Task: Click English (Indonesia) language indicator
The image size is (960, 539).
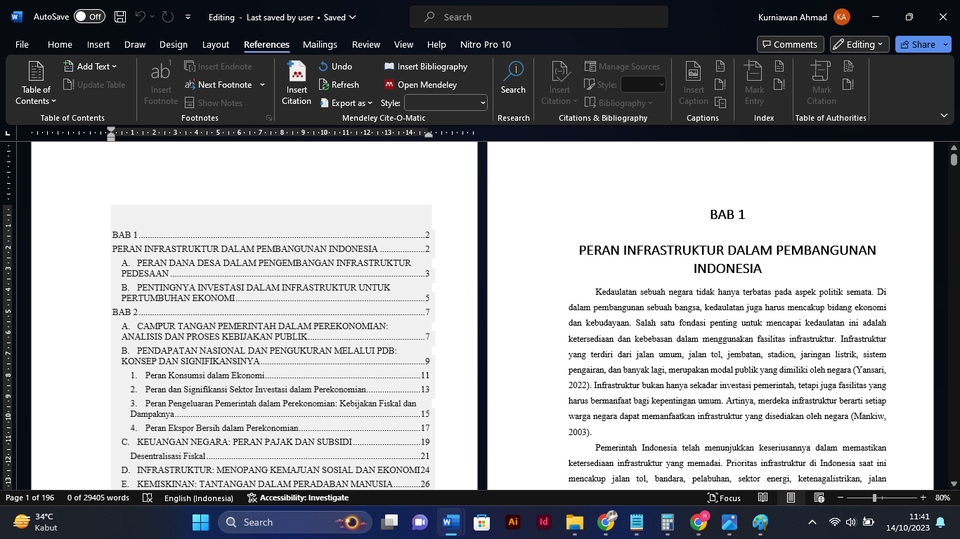Action: [x=198, y=498]
